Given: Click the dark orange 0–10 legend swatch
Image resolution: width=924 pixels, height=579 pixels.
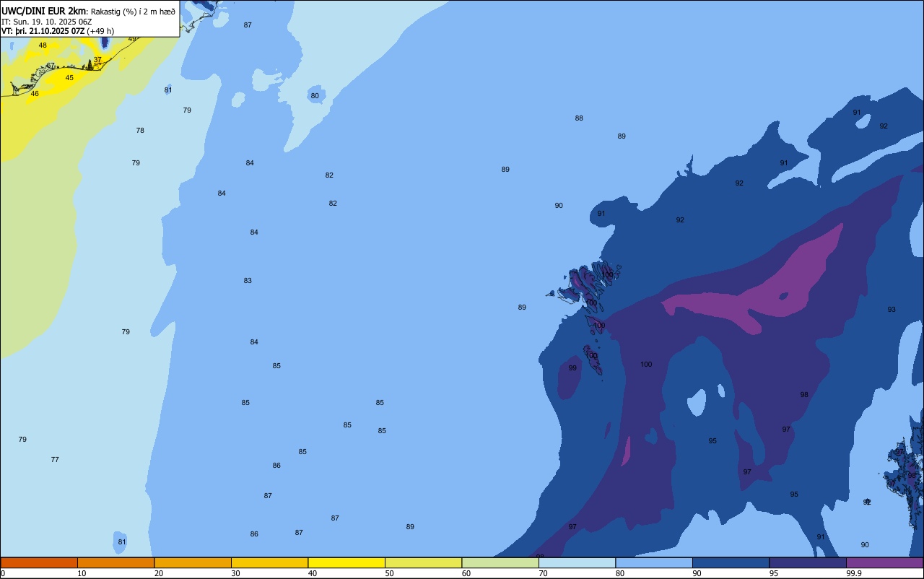Looking at the screenshot, I should pos(39,562).
